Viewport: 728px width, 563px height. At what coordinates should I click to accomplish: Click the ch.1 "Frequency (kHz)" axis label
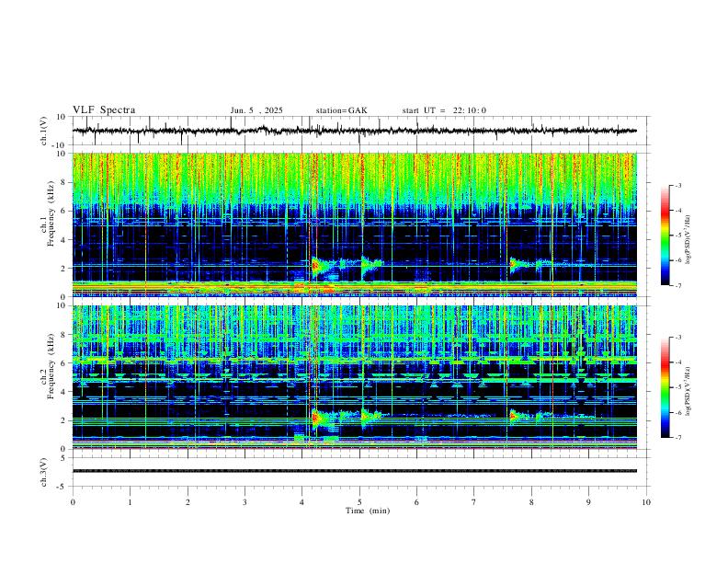[51, 214]
